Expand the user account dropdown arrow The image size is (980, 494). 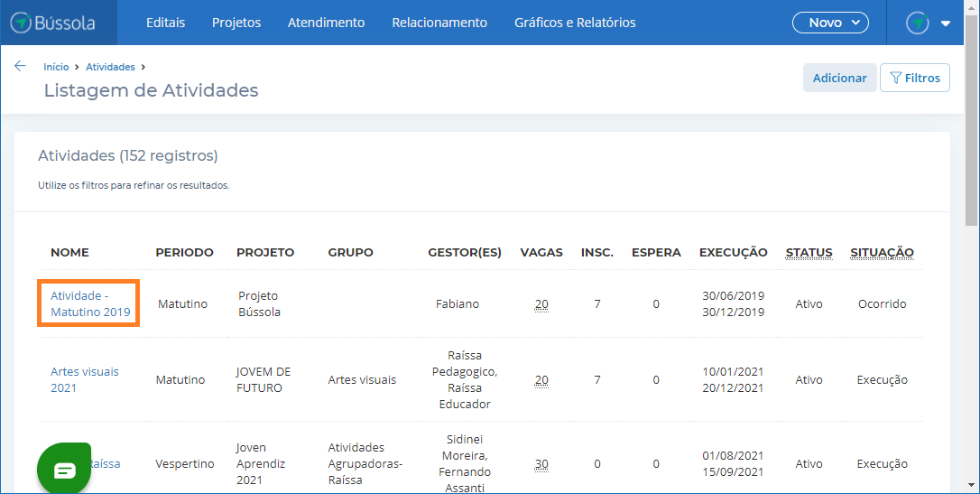[946, 23]
